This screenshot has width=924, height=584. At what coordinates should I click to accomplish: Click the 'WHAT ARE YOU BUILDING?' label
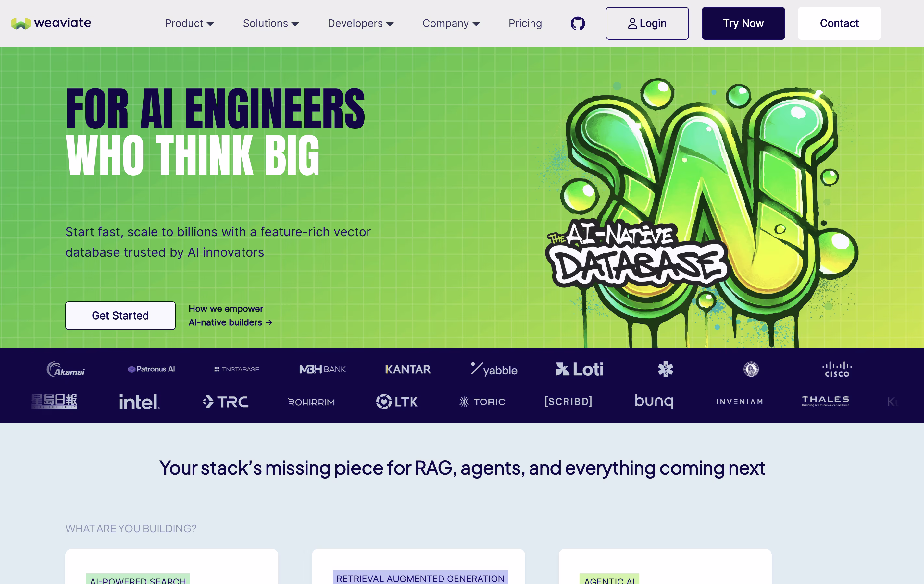coord(131,529)
